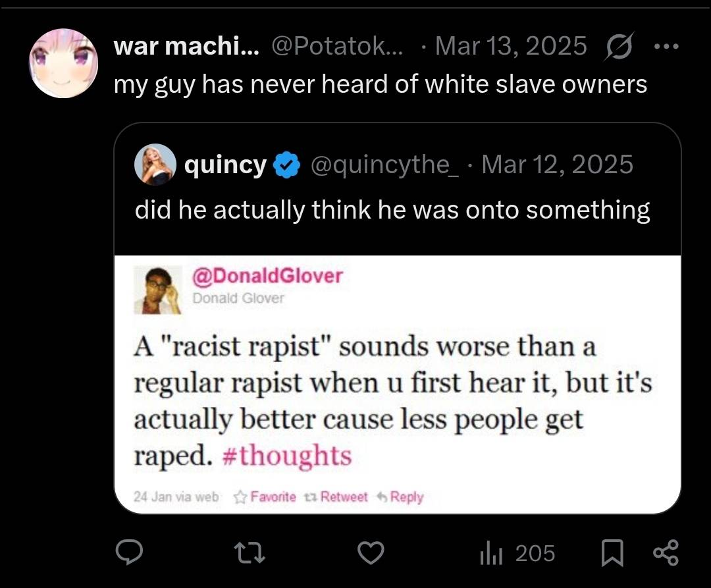Open the war machi... display name
The image size is (711, 588).
pos(187,46)
